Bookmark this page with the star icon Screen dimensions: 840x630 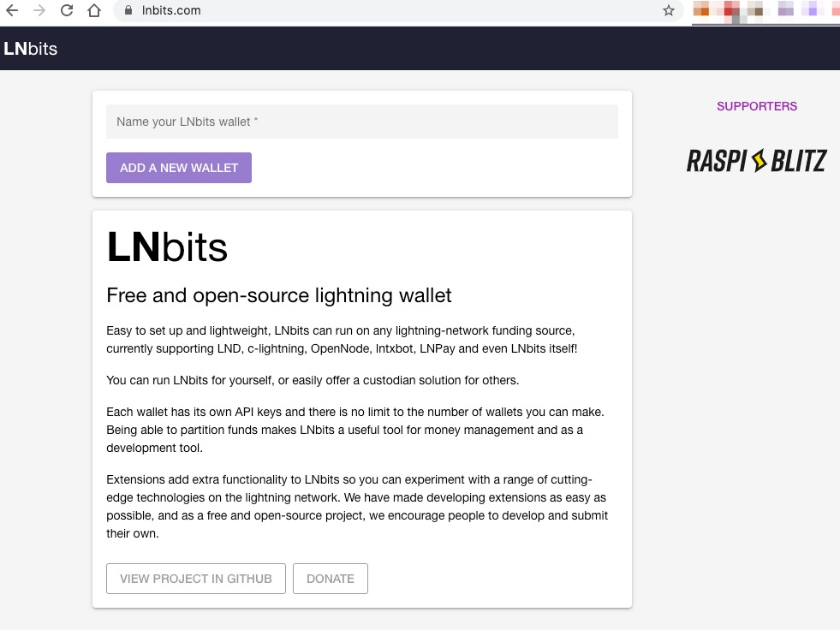(669, 11)
